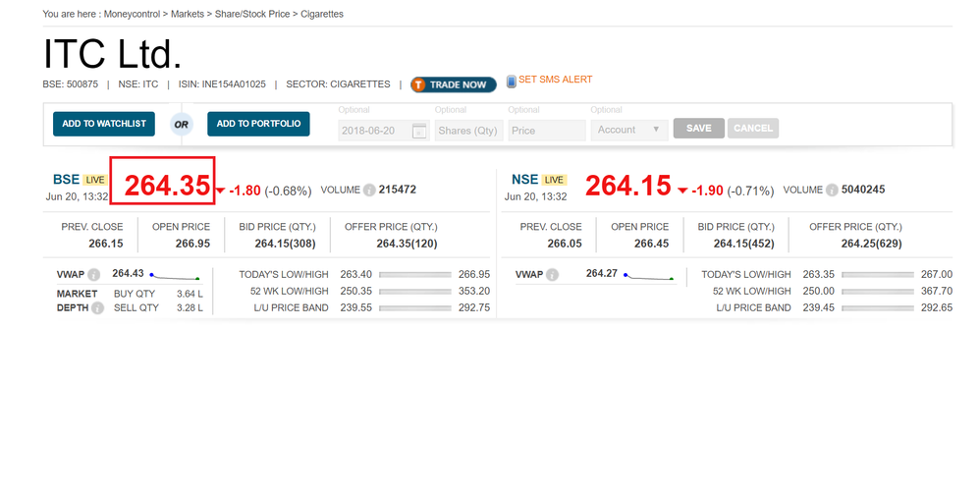The height and width of the screenshot is (494, 980).
Task: Click NSE VWAP value 264.27
Action: (x=602, y=273)
